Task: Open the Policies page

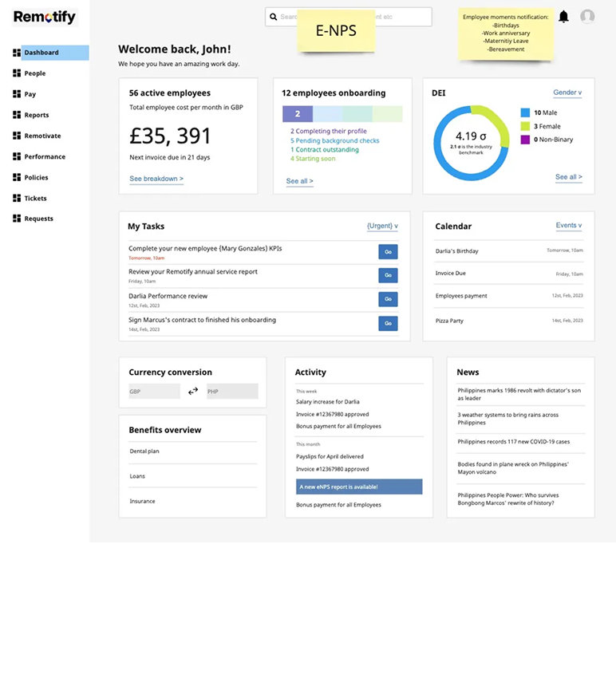Action: tap(36, 178)
